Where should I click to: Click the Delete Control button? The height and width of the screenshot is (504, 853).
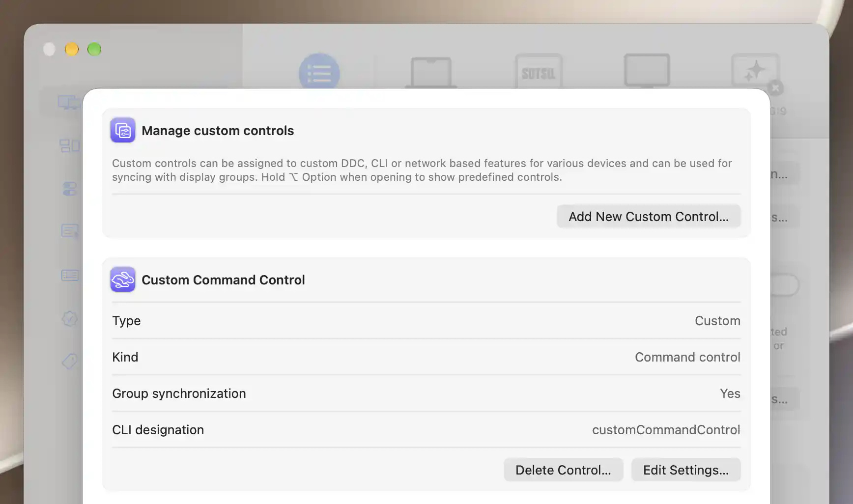point(563,470)
